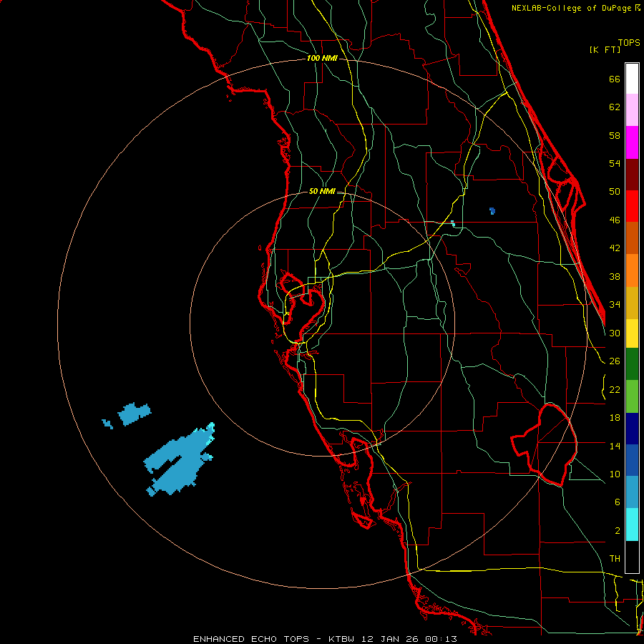Click the TH legend value label
The image size is (644, 644).
(615, 558)
